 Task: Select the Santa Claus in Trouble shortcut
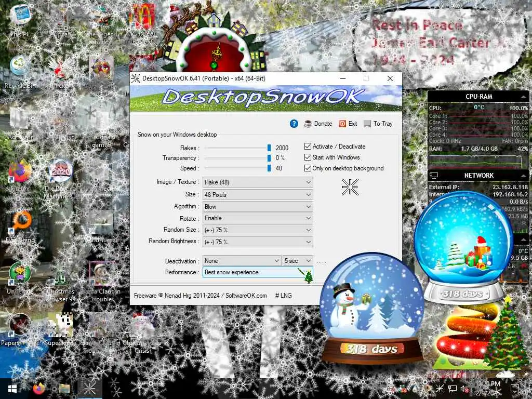[101, 282]
